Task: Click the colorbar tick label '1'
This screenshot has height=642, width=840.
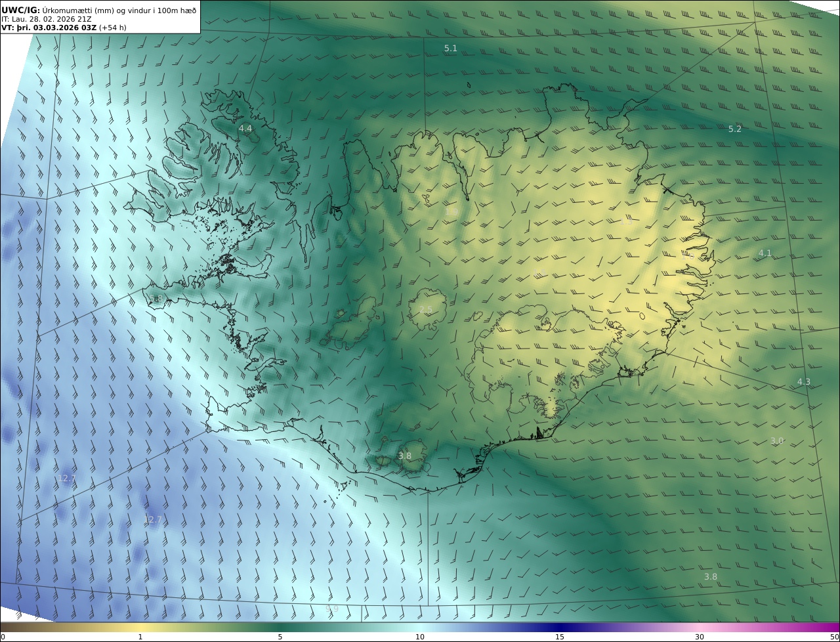Action: (140, 637)
